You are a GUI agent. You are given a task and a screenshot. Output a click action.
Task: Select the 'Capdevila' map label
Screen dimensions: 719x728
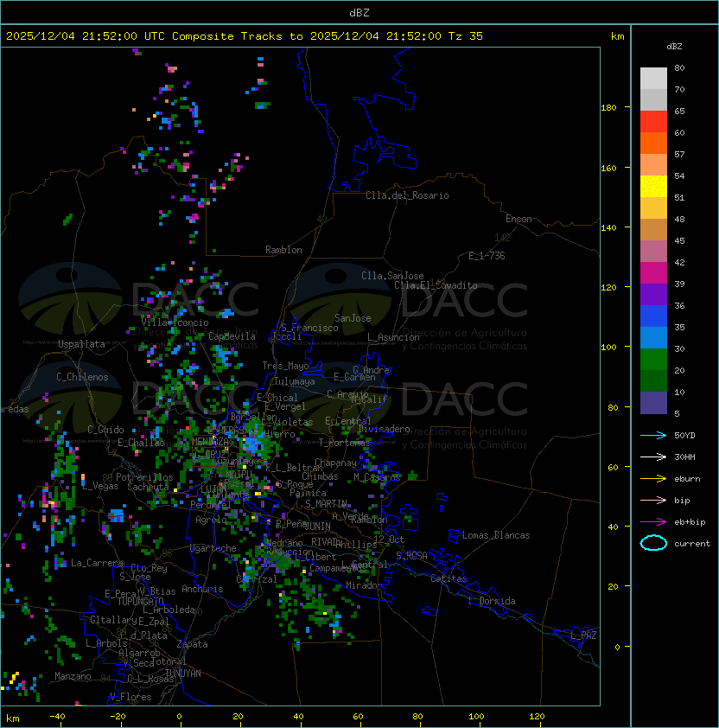coord(232,336)
